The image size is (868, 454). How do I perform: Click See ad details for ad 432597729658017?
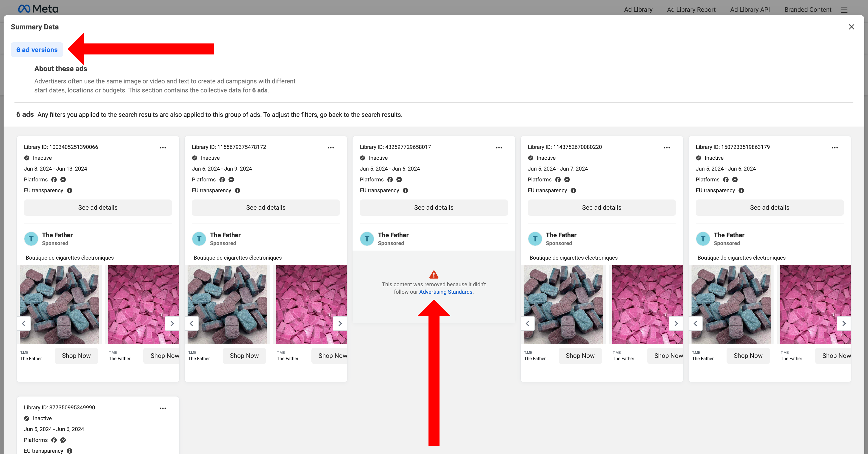[434, 207]
